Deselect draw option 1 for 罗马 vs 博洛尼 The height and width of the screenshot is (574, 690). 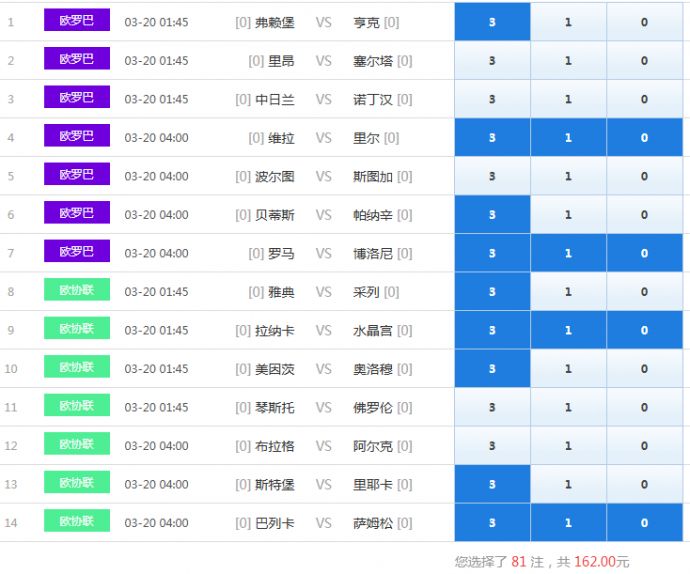pyautogui.click(x=568, y=254)
